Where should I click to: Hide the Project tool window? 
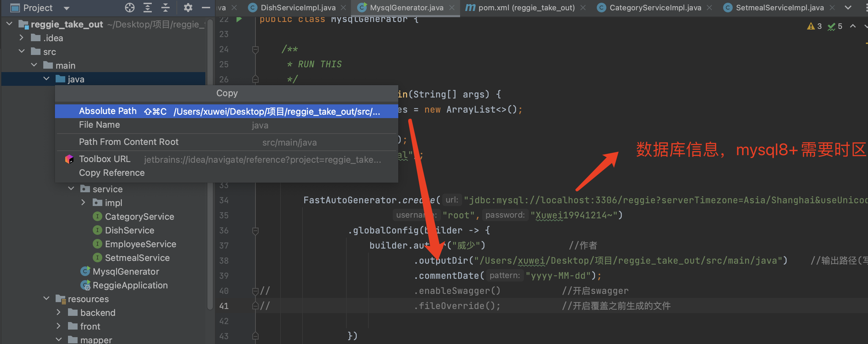click(206, 8)
